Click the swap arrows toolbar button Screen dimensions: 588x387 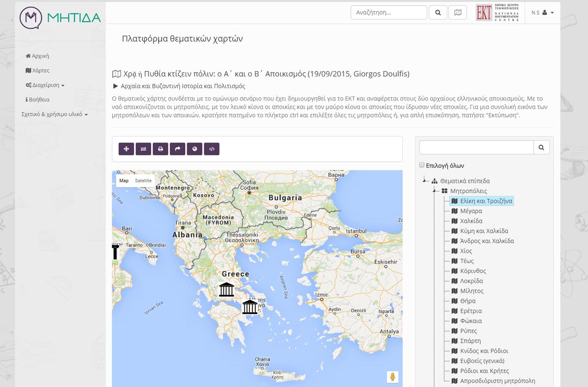pyautogui.click(x=143, y=149)
